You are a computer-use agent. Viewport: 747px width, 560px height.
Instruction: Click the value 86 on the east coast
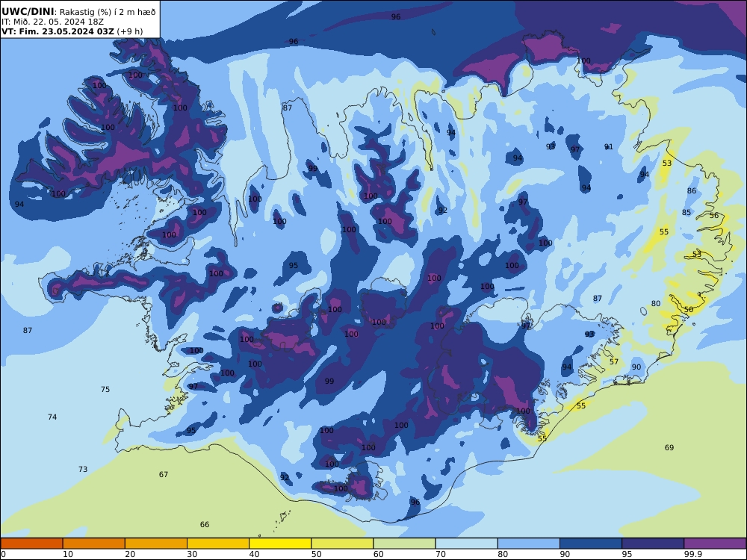tap(692, 190)
